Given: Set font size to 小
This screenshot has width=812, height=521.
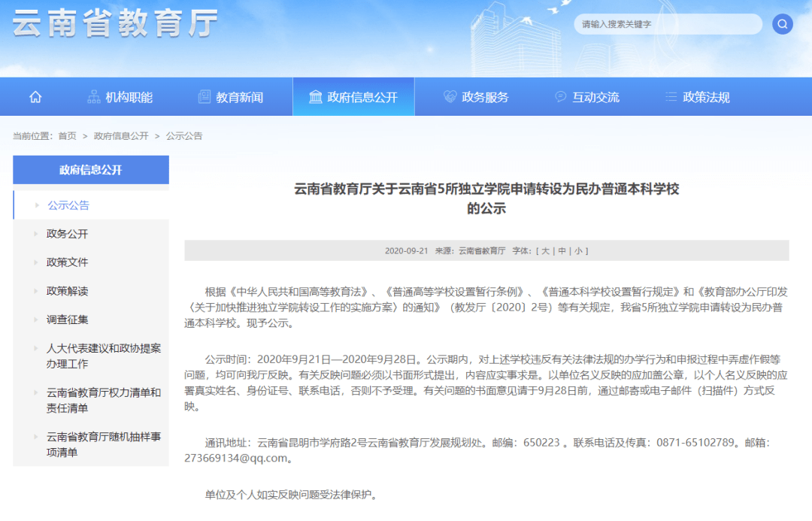Looking at the screenshot, I should [578, 250].
